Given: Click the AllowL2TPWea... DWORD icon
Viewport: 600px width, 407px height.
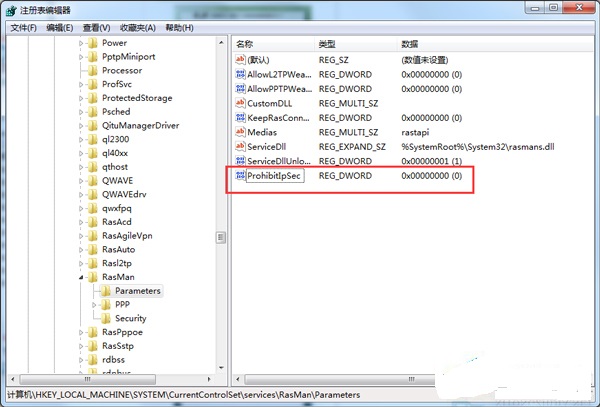Looking at the screenshot, I should coord(240,74).
